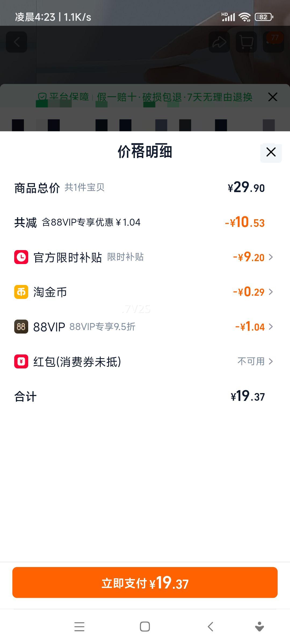Tap the share arrow icon
Viewport: 290px width, 644px height.
pyautogui.click(x=219, y=42)
